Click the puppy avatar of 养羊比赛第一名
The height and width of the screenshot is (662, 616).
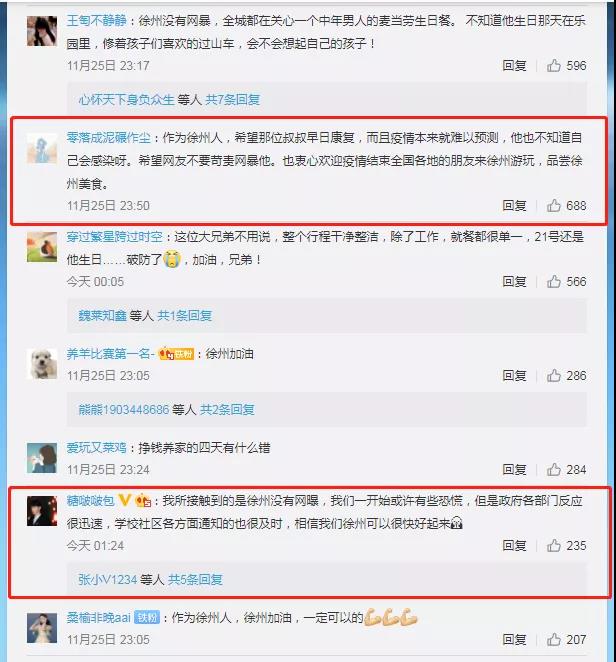[42, 364]
